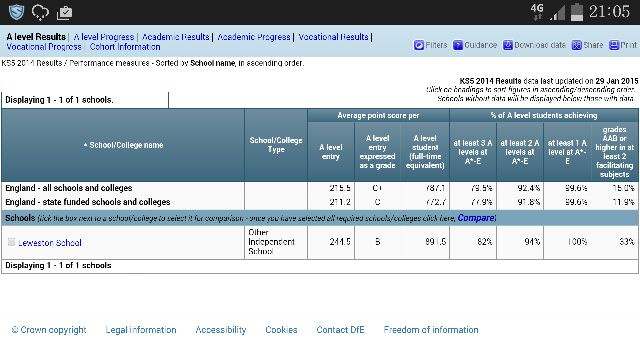Open the Guidance help icon
Viewport: 640px width, 360px height.
[x=458, y=45]
